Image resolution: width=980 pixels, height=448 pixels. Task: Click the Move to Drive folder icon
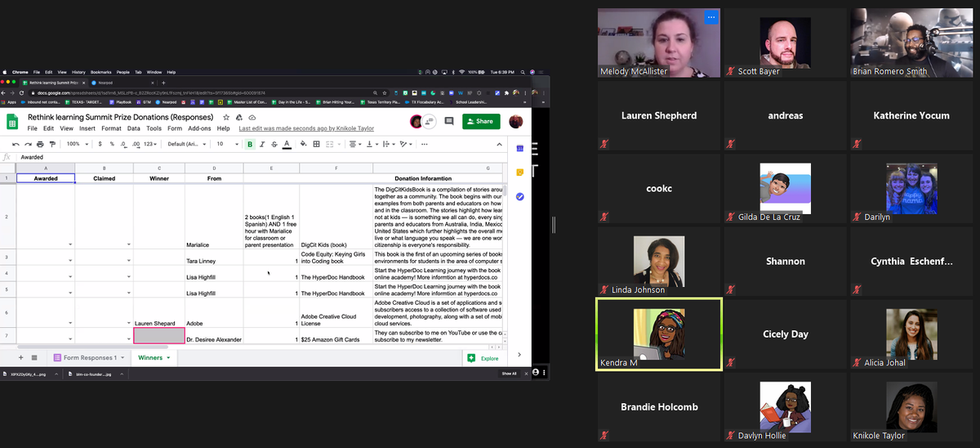tap(239, 118)
